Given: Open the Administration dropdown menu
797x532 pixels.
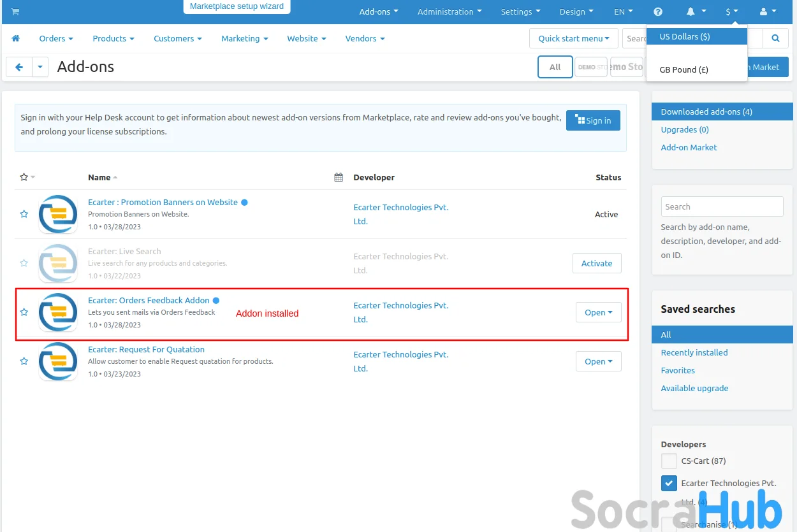Looking at the screenshot, I should [450, 11].
